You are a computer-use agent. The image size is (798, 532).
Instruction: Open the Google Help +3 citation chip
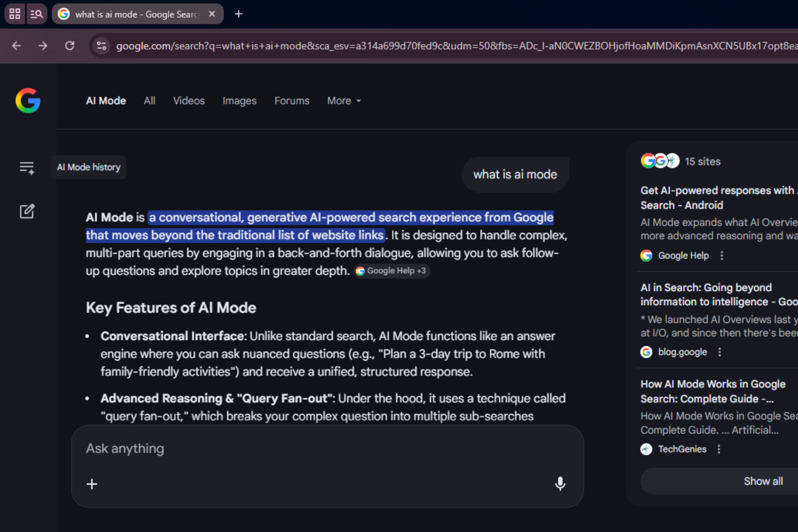(x=392, y=271)
